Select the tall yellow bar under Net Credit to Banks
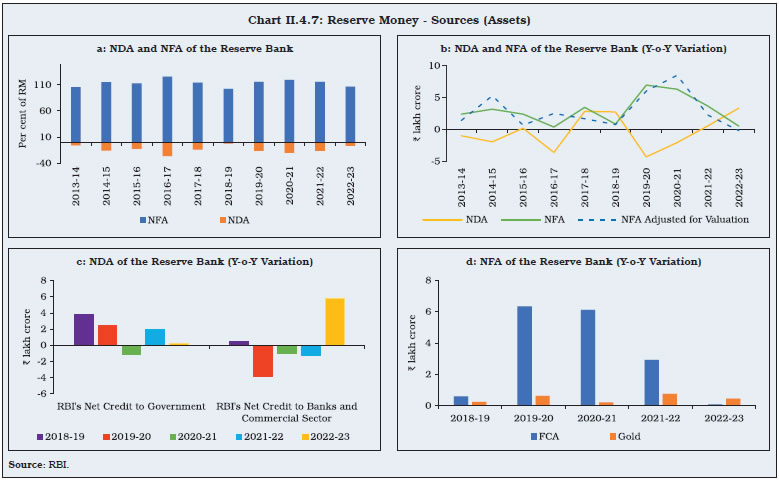 pos(335,321)
